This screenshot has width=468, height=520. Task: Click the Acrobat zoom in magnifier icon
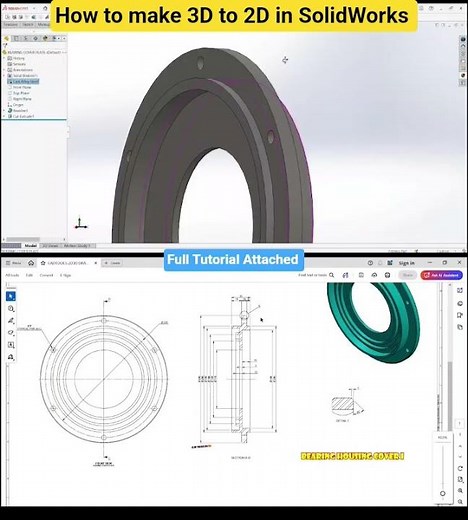point(460,491)
